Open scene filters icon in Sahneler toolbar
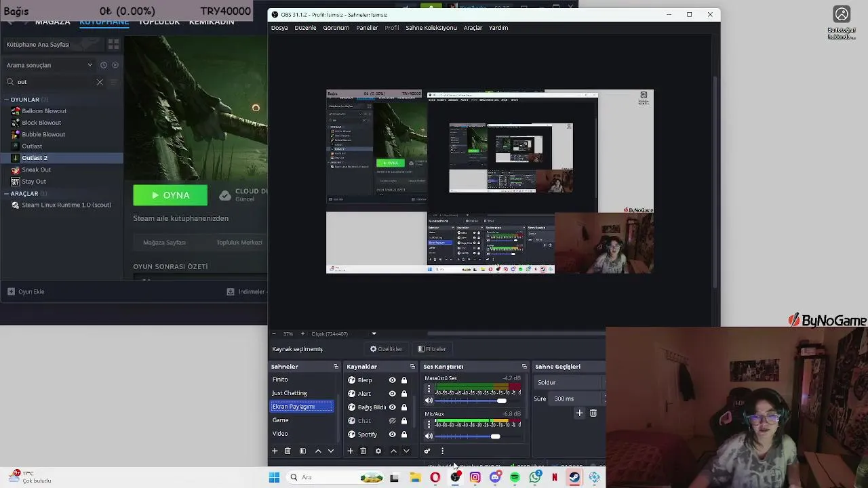868x488 pixels. (303, 451)
